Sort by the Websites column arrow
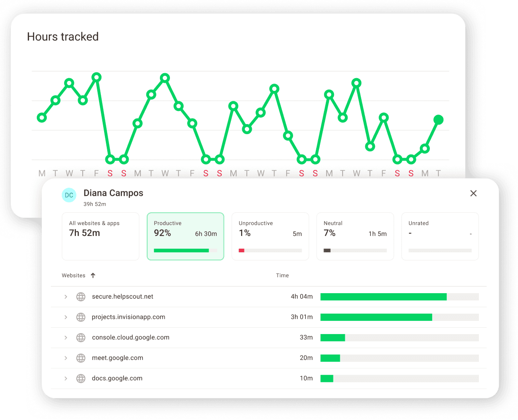Screen dimensions: 518x420 click(93, 275)
